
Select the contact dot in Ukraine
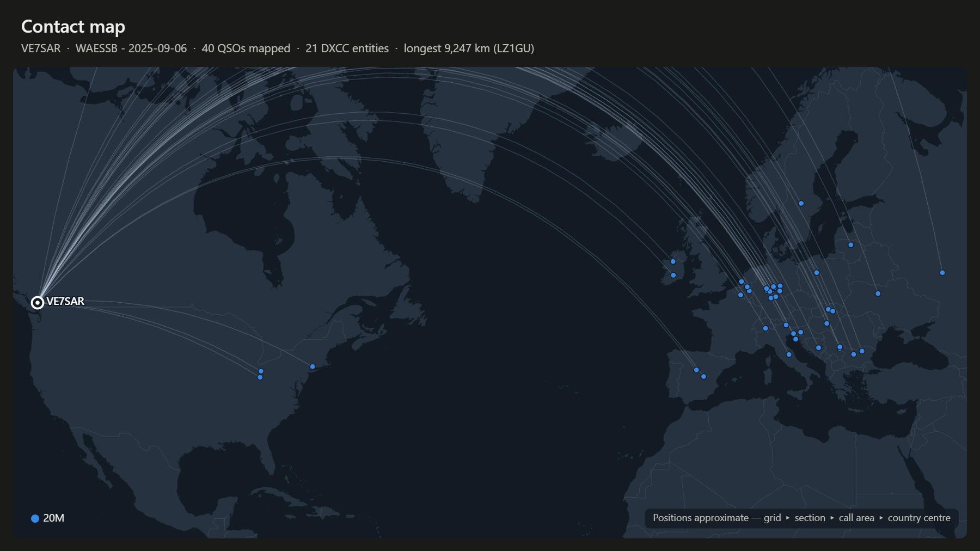click(x=878, y=294)
